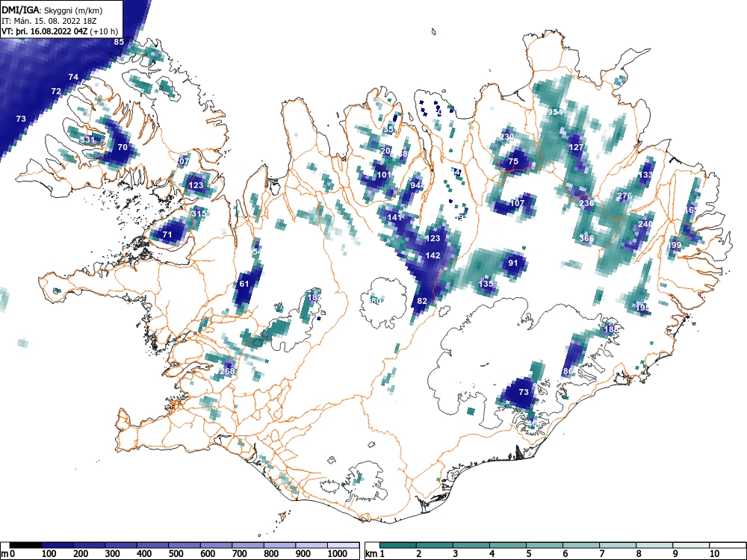Click the '240' value on the map

645,224
